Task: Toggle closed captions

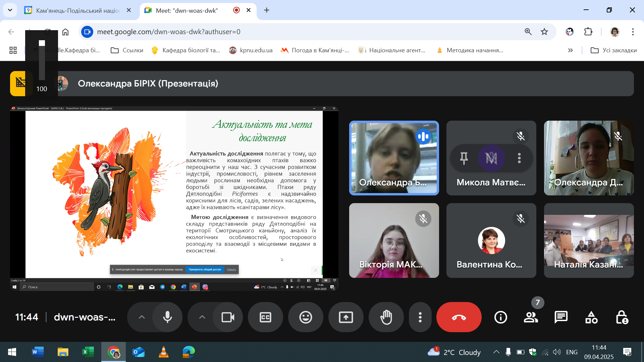Action: point(265,317)
